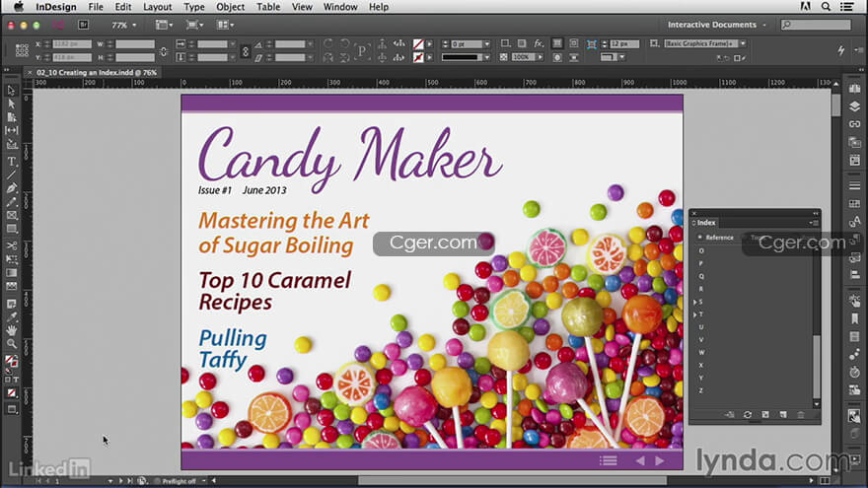Click the effects fx icon
Viewport: 868px width, 488px height.
[539, 43]
